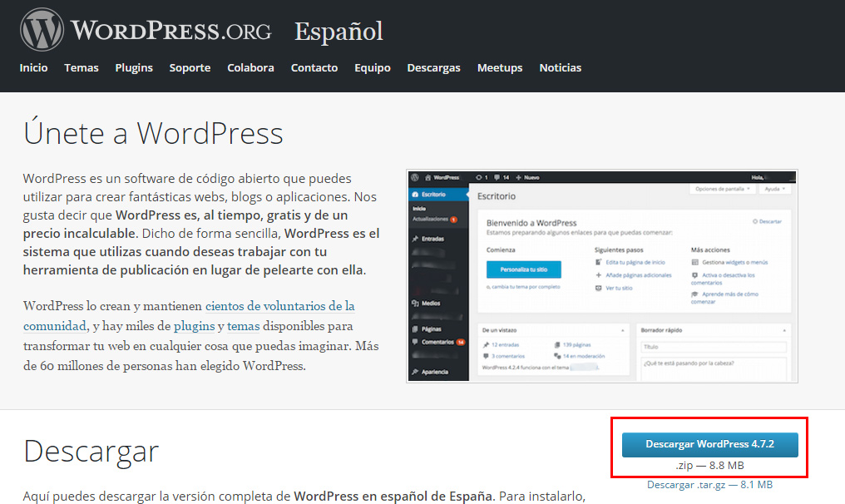Screen dimensions: 845x504
Task: Visit the Colabora section from navigation
Action: click(250, 68)
